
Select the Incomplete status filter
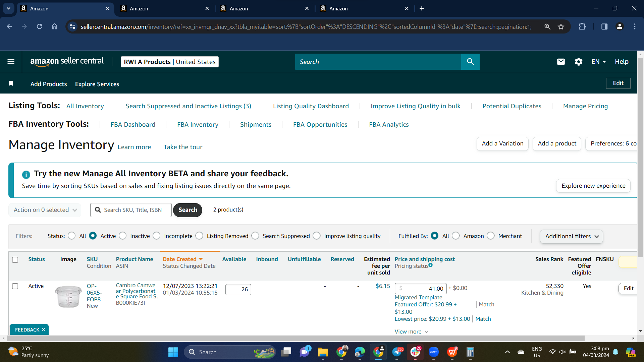tap(157, 236)
